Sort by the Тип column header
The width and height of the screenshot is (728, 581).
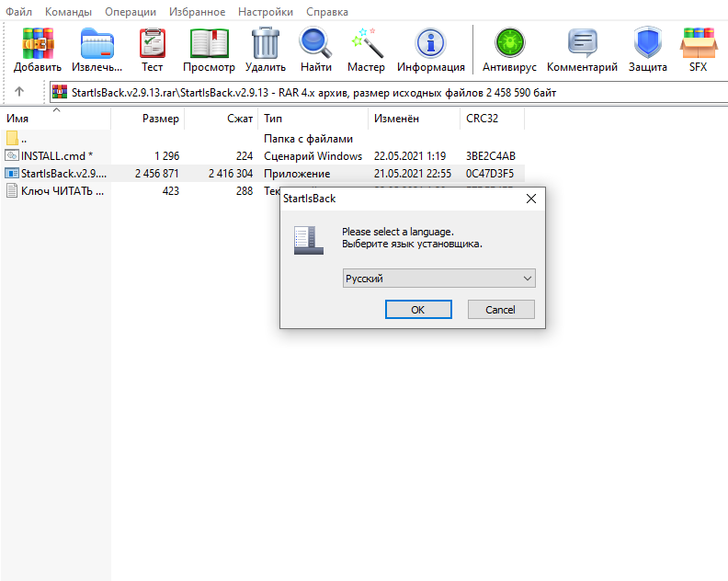coord(313,119)
